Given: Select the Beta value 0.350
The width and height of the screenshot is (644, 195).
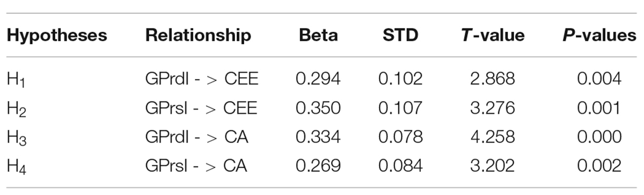Looking at the screenshot, I should tap(318, 108).
